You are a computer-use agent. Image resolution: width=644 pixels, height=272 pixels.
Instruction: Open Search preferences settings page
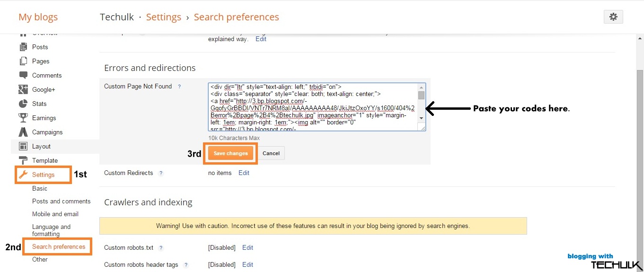click(59, 246)
